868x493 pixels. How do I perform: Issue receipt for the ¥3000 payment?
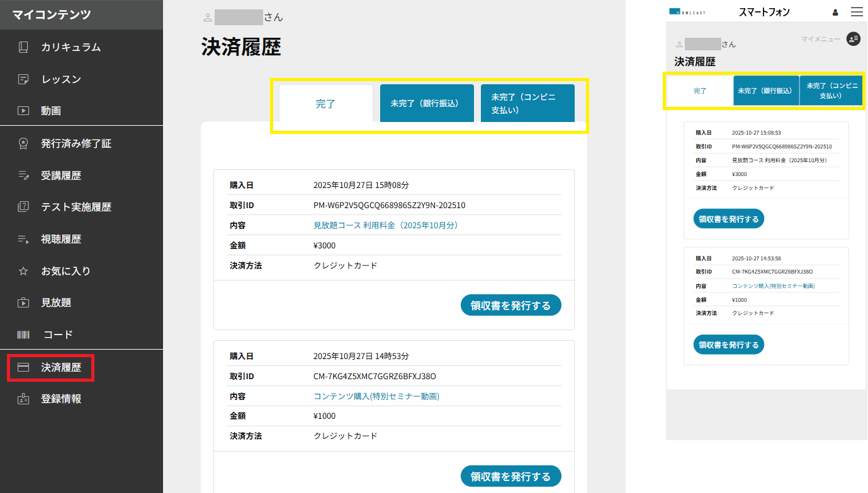pos(510,305)
